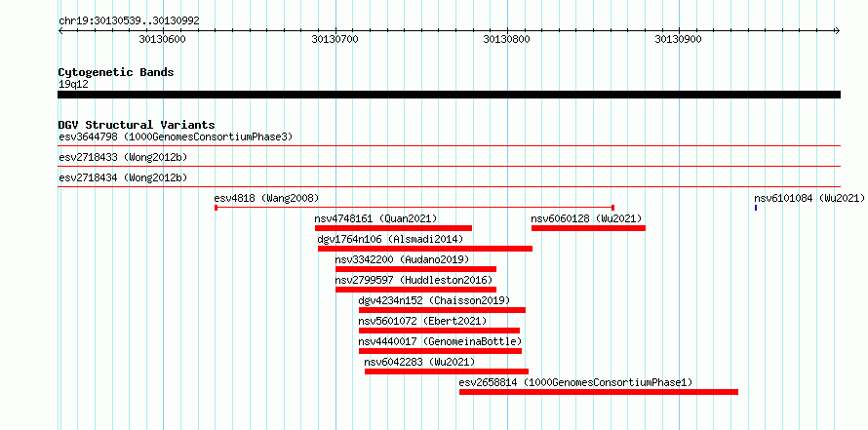Open the nsv4748161 (Quan2021) label

pyautogui.click(x=375, y=218)
